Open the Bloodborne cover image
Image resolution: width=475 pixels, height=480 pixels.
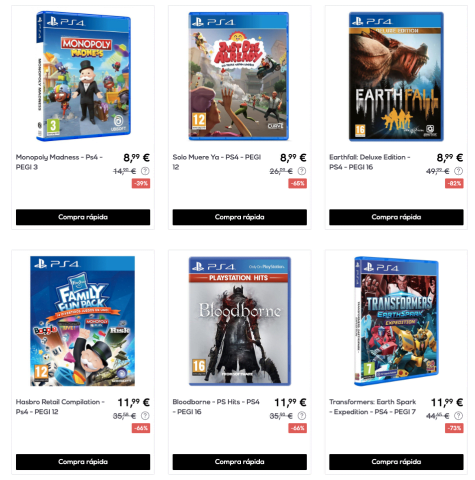(x=240, y=321)
